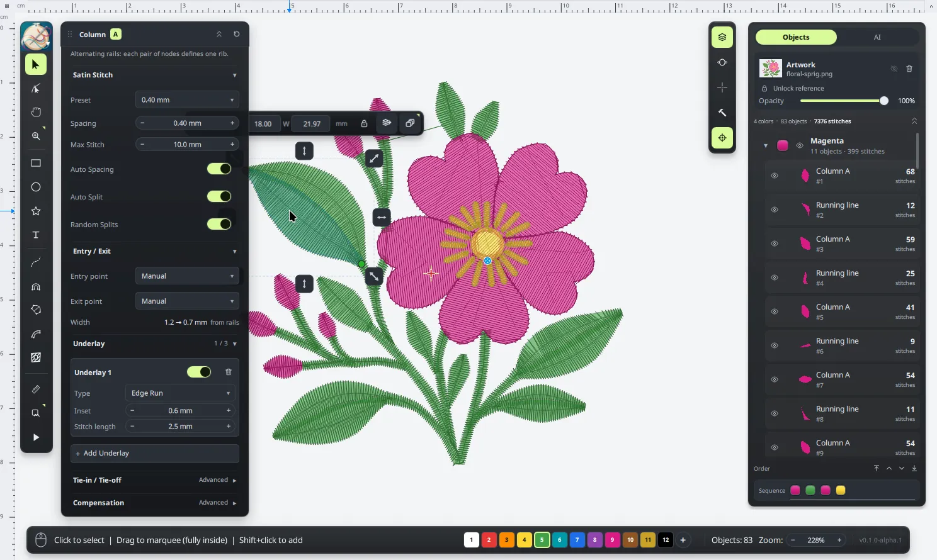The height and width of the screenshot is (560, 937).
Task: Click the lock aspect ratio icon
Action: point(364,123)
